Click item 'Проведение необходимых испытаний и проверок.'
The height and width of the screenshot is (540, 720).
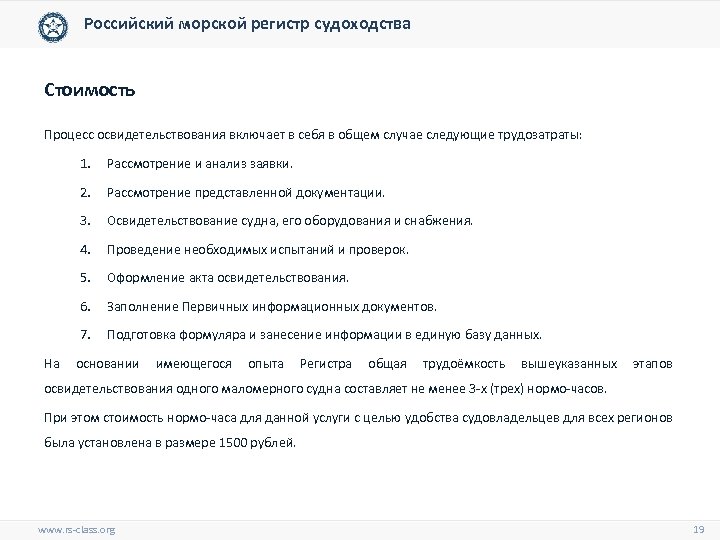click(x=258, y=249)
